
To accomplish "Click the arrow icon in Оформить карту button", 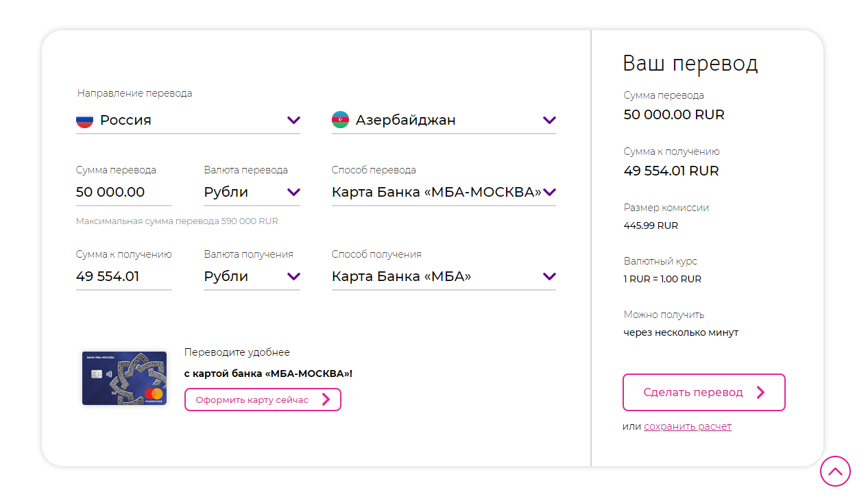I will (326, 400).
